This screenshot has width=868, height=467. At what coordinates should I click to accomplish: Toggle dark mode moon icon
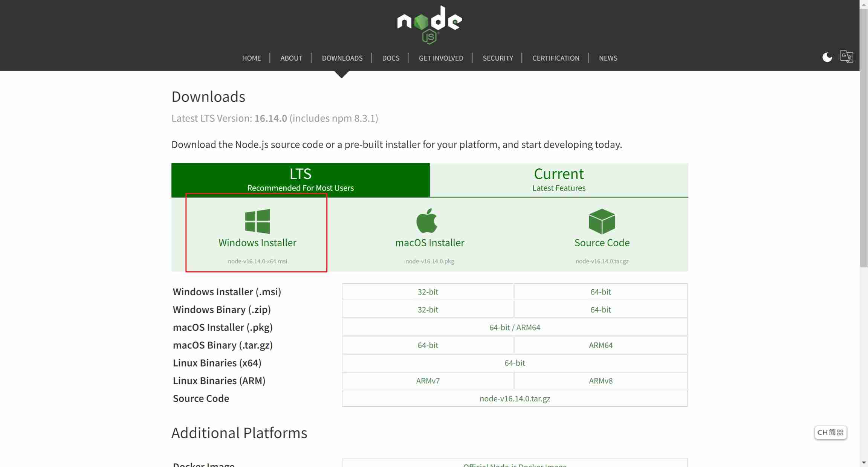point(827,57)
